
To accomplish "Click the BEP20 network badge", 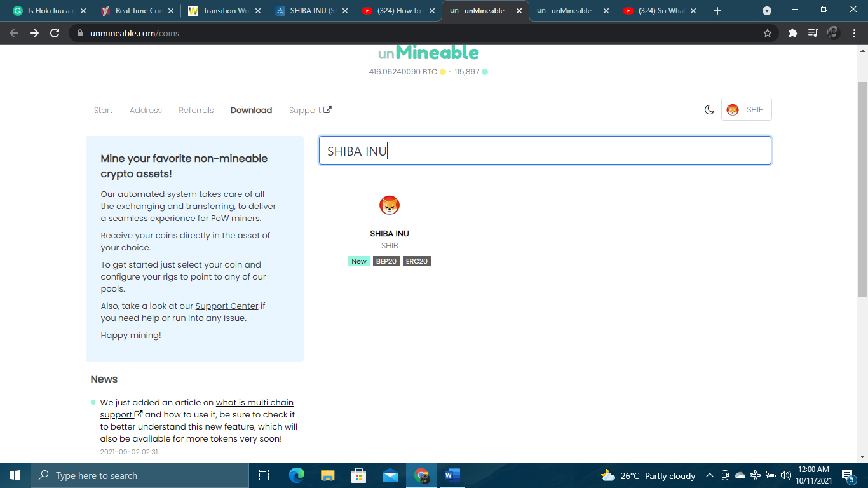I will pyautogui.click(x=386, y=261).
